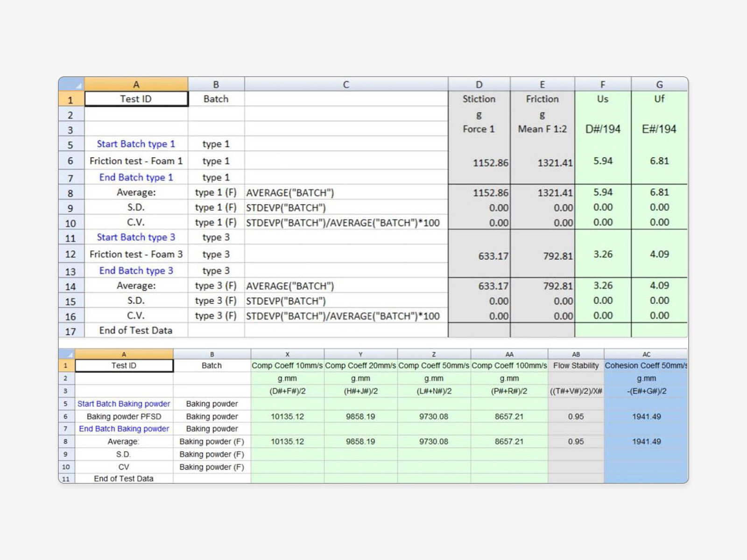
Task: Click the select-all corner of the bottom spreadsheet
Action: click(x=68, y=354)
